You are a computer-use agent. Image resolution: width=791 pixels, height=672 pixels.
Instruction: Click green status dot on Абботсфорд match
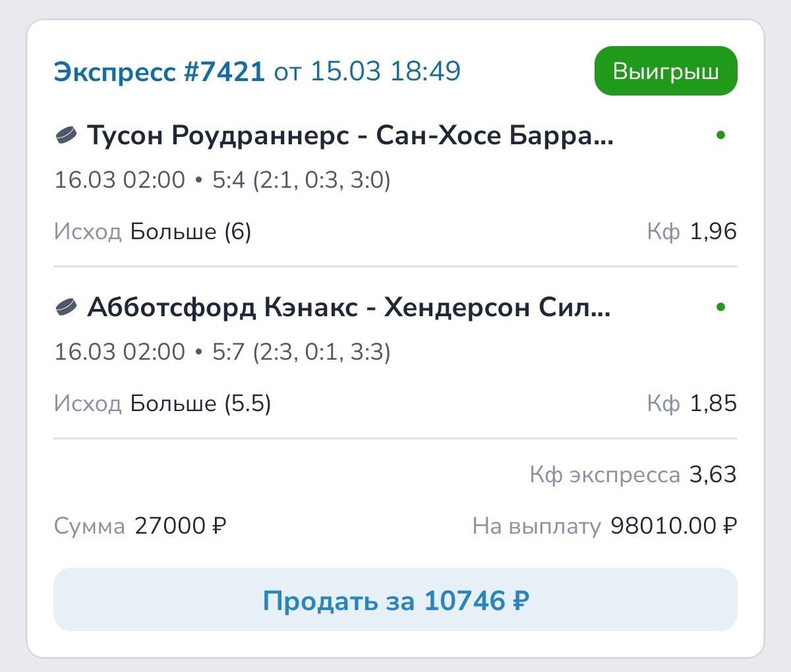click(x=720, y=306)
